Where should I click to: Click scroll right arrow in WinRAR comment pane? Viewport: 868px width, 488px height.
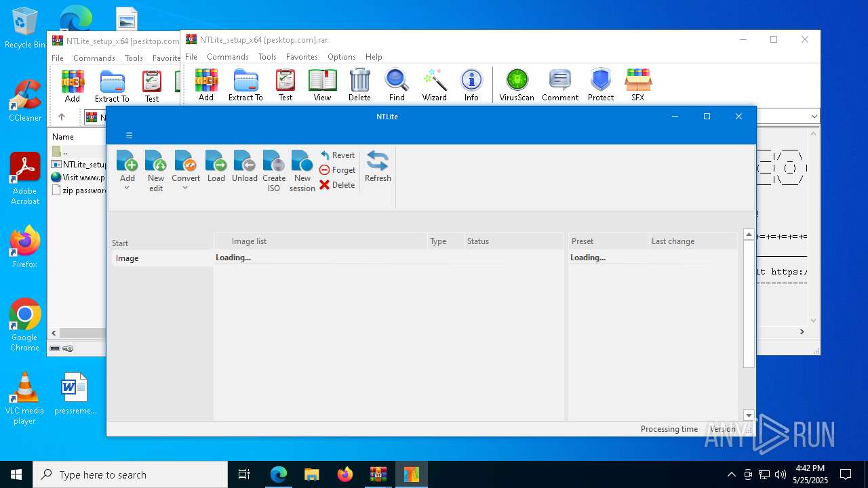pyautogui.click(x=802, y=331)
